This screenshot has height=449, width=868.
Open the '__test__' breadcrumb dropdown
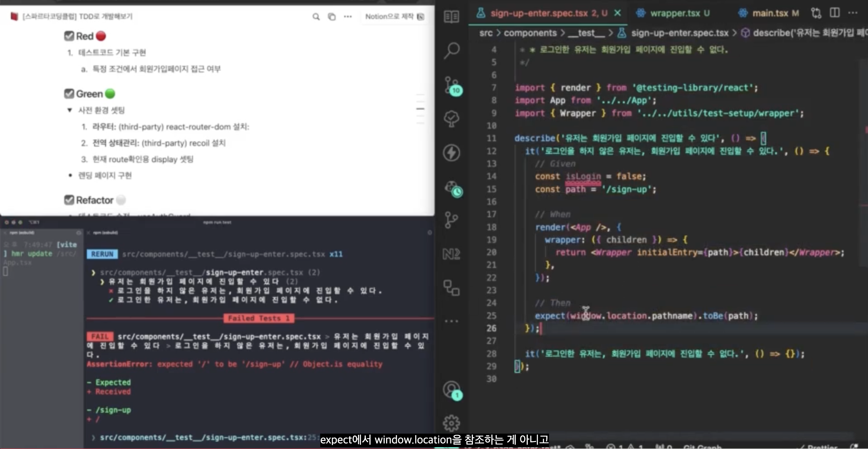[x=586, y=33]
